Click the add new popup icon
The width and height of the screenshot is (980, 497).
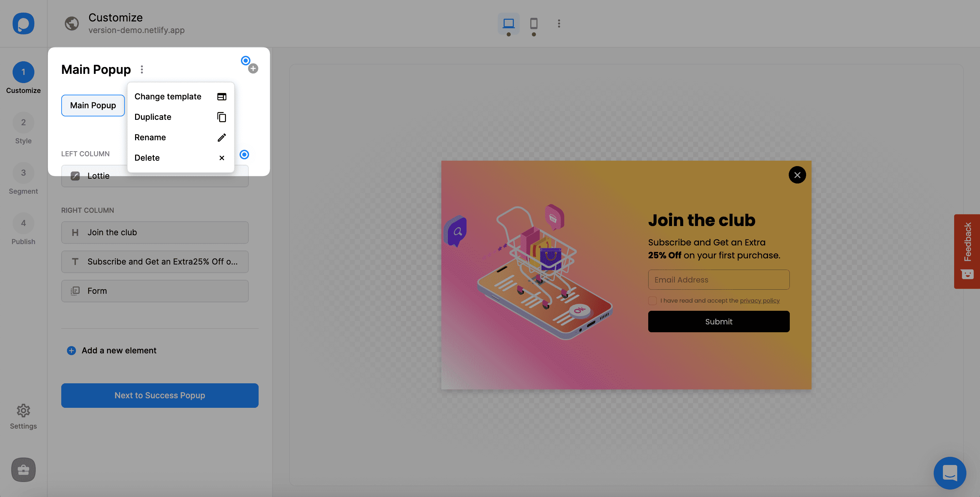pos(254,68)
